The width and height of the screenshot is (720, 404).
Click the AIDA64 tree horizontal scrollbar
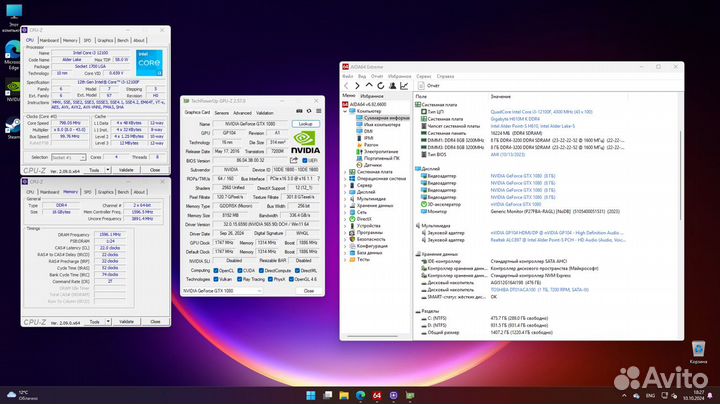[x=372, y=337]
